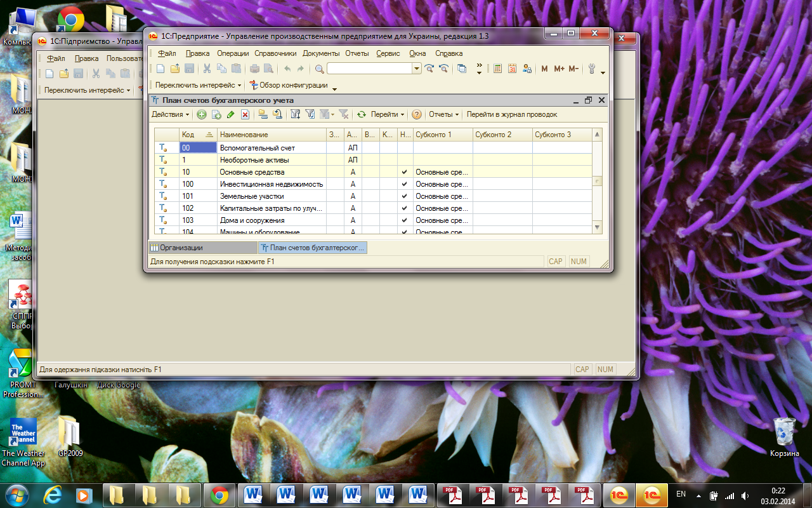Toggle checkmark in Капитальные затраты row
The height and width of the screenshot is (508, 812).
[x=405, y=208]
